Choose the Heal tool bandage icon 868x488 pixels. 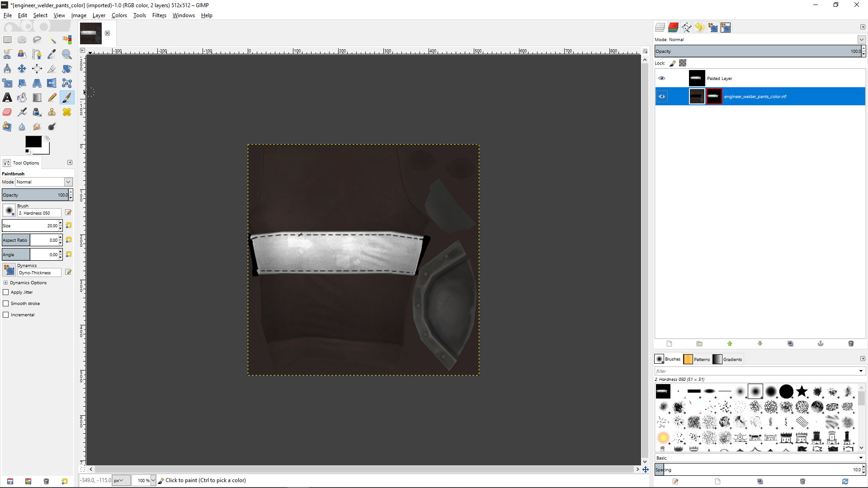(x=67, y=112)
